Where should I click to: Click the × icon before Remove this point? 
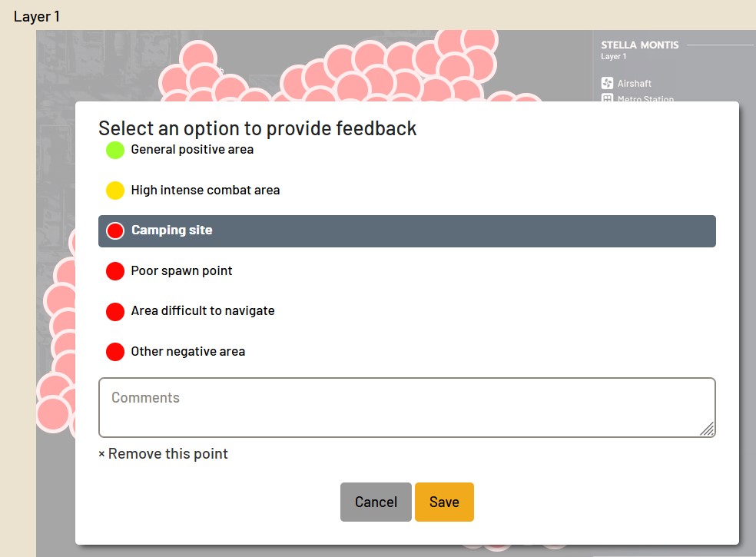(101, 454)
